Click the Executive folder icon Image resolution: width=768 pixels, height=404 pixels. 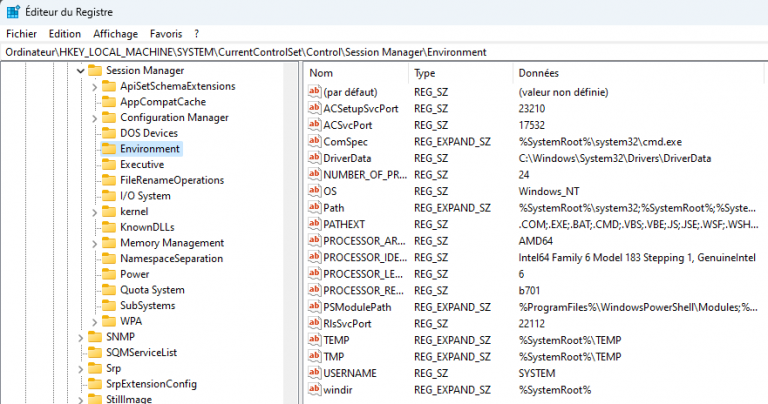coord(109,165)
